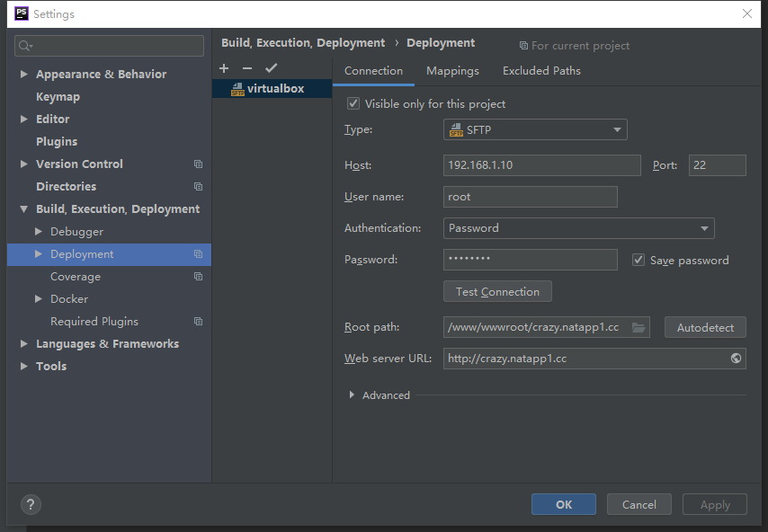Expand the Docker node arrow
Screen dimensions: 768x532
38,299
